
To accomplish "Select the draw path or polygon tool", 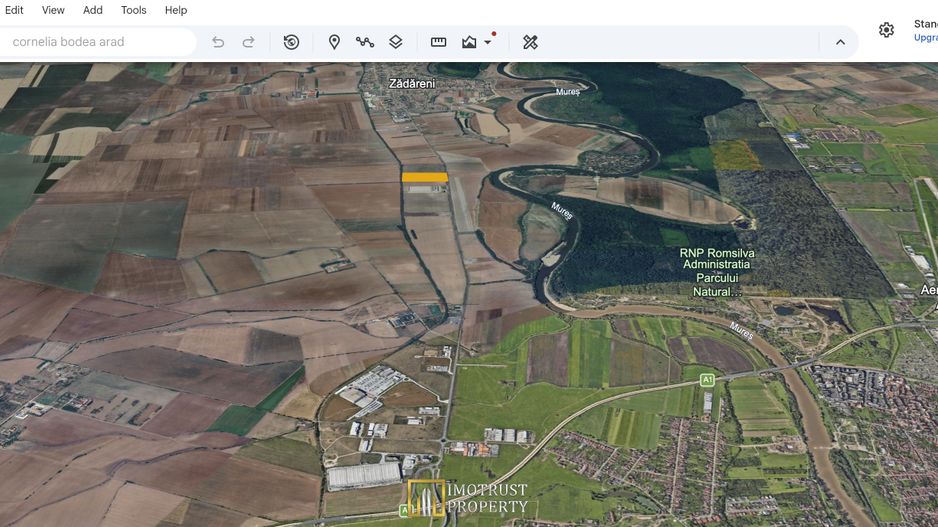I will click(365, 42).
